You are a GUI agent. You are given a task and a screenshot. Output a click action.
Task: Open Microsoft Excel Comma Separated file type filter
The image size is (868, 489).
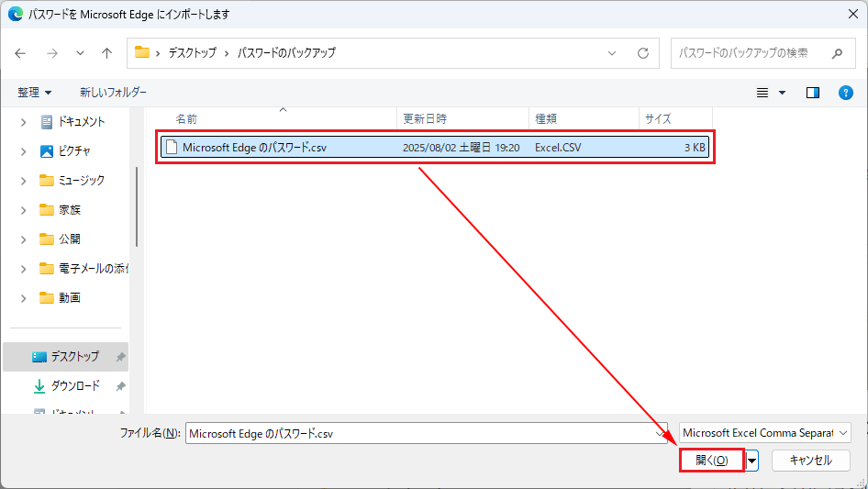[x=765, y=433]
